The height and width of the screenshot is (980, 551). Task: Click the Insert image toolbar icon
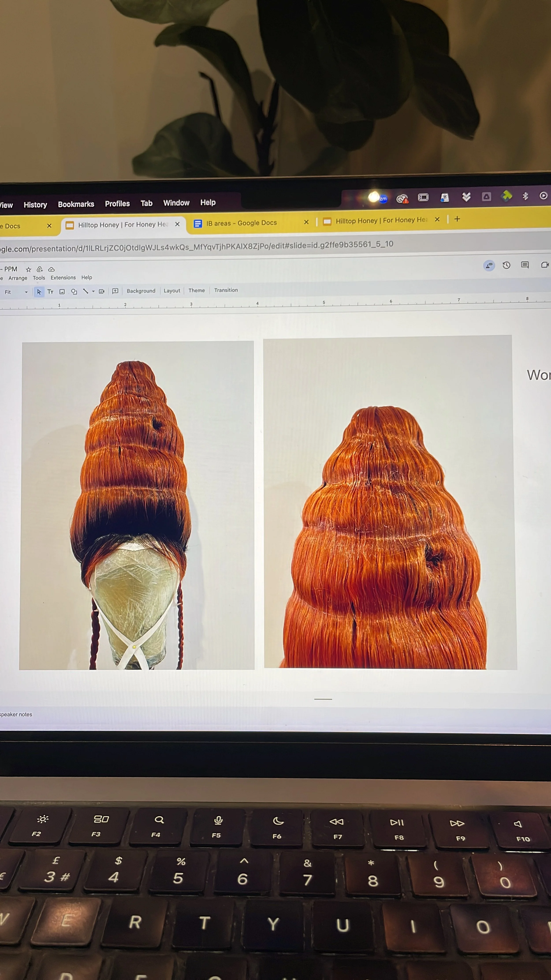62,292
